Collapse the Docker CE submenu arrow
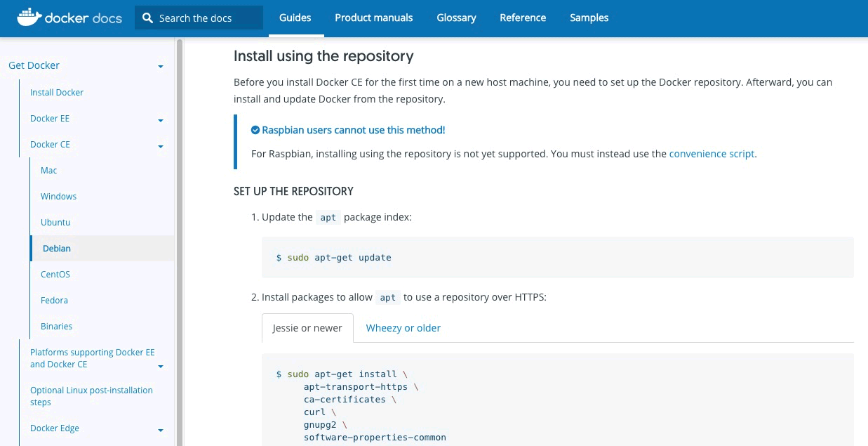Image resolution: width=868 pixels, height=446 pixels. click(161, 146)
